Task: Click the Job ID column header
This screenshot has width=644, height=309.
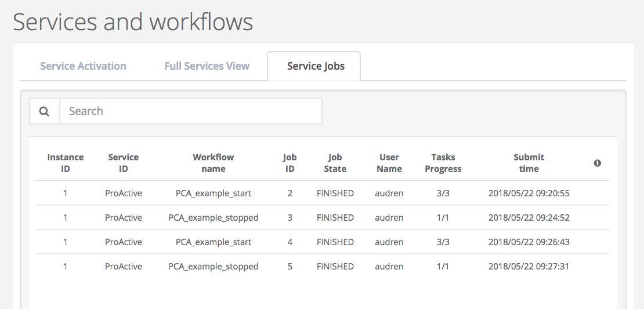Action: [x=290, y=163]
